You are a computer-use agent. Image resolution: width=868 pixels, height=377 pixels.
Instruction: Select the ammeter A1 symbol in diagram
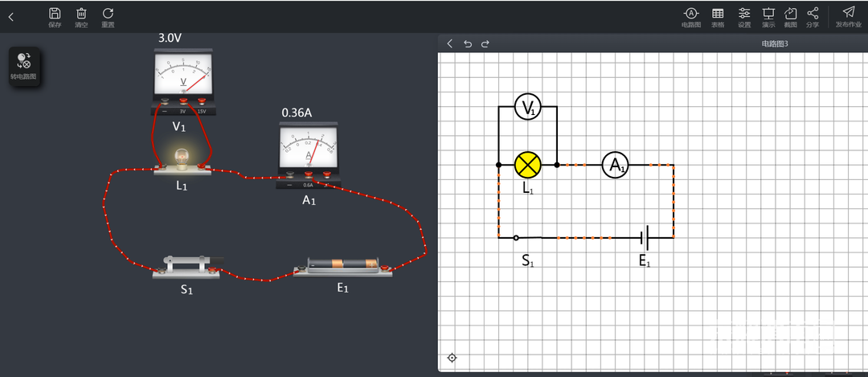615,166
